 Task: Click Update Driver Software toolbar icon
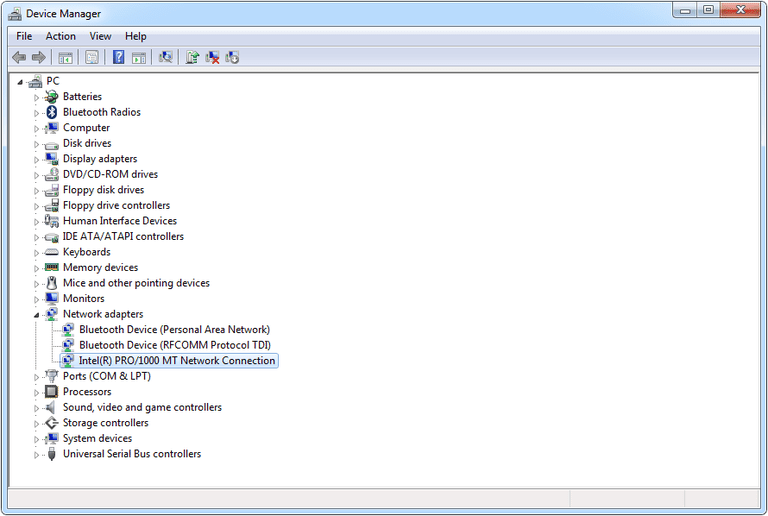click(192, 57)
